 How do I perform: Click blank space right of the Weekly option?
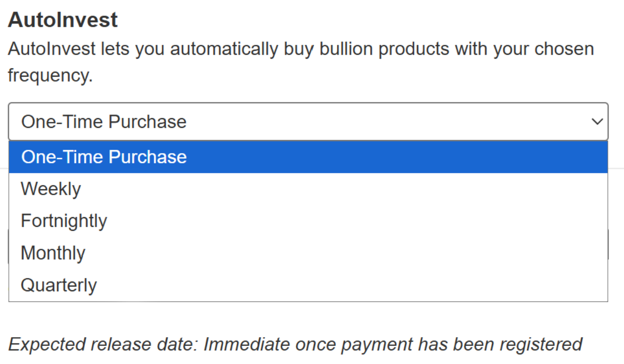[x=342, y=189]
